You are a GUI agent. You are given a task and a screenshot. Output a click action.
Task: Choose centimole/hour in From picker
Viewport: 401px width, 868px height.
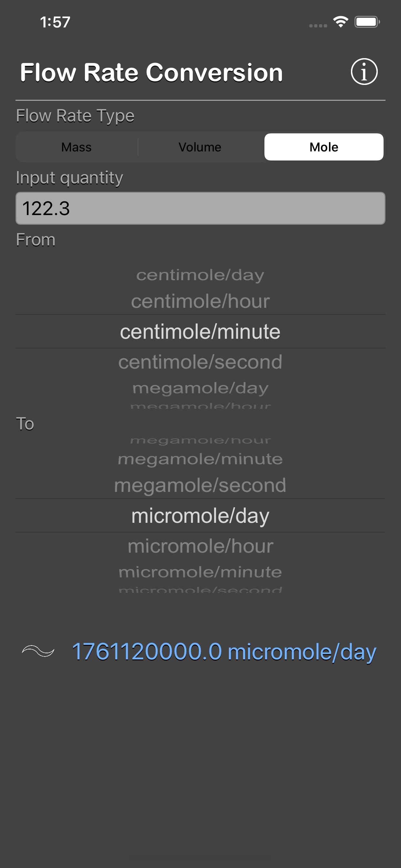200,301
